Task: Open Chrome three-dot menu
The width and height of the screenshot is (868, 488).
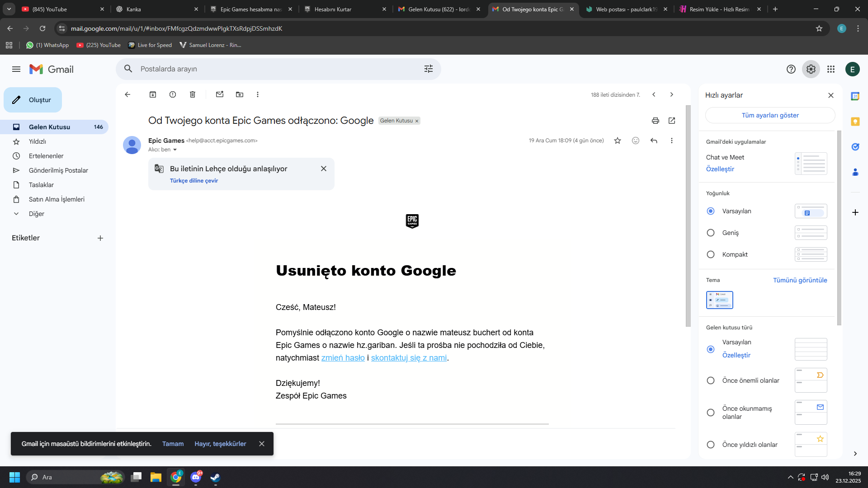Action: [858, 28]
